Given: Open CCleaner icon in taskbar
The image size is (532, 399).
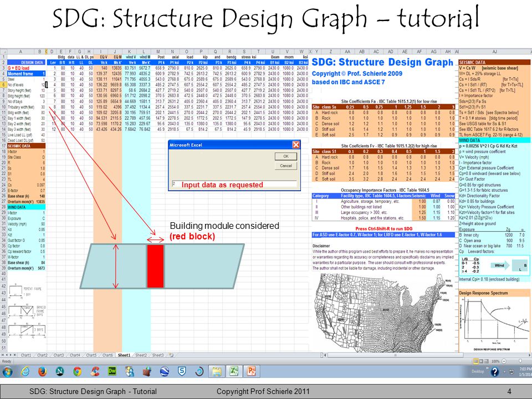Looking at the screenshot, I should 95,371.
